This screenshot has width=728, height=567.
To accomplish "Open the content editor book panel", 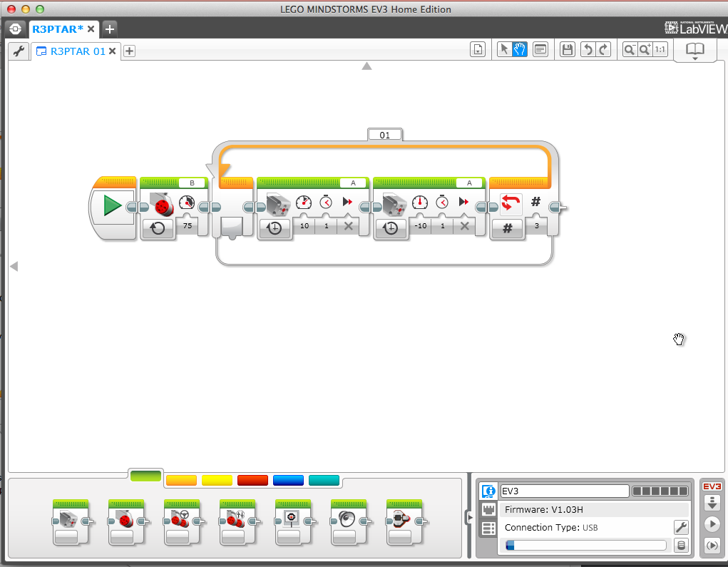I will 695,50.
